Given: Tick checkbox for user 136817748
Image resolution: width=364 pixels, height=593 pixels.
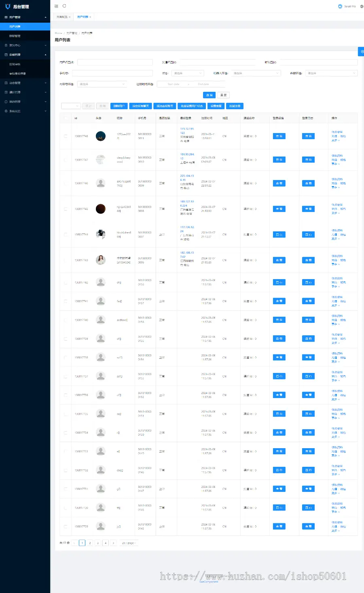Looking at the screenshot, I should [66, 136].
